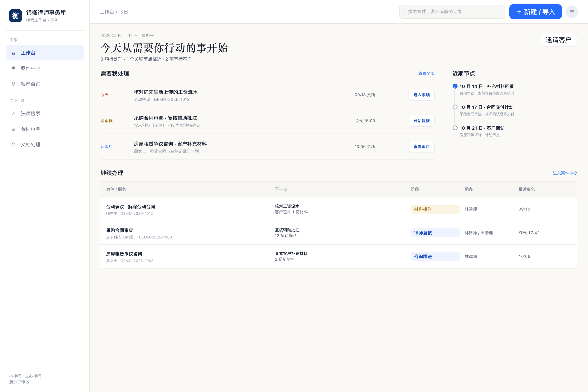Click the 下一步 column header
The width and height of the screenshot is (588, 392).
coord(281,189)
